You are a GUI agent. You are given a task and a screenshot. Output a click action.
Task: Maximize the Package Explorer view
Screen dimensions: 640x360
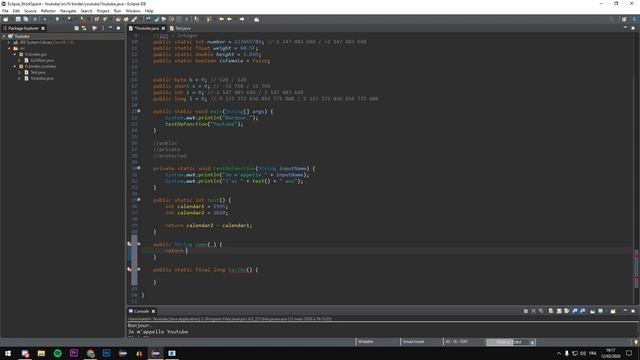coord(118,28)
